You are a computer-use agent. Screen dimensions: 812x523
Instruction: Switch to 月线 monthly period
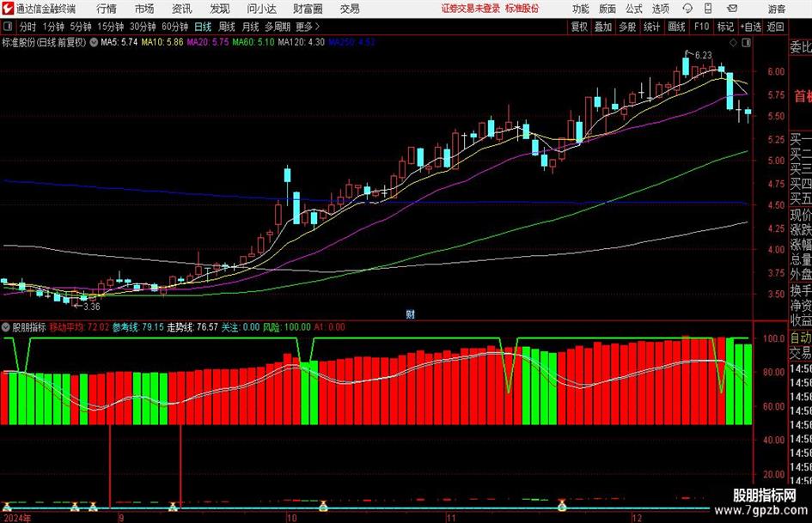click(x=250, y=27)
